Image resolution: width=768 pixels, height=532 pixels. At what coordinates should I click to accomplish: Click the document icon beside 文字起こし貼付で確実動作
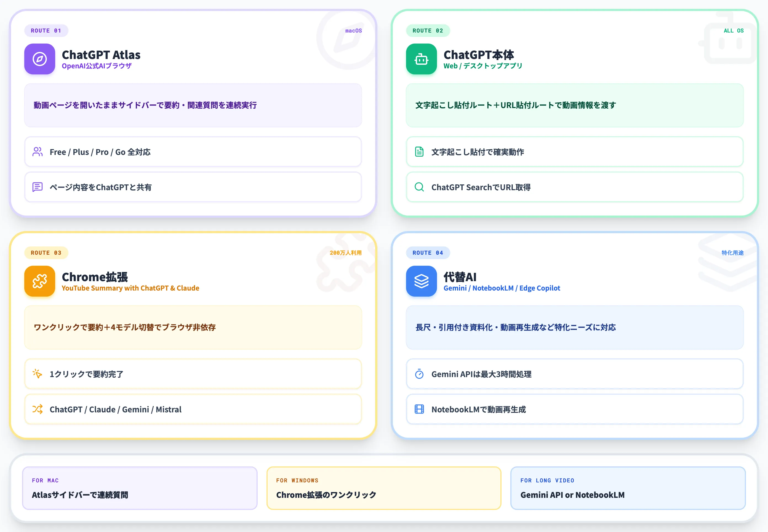pyautogui.click(x=419, y=152)
